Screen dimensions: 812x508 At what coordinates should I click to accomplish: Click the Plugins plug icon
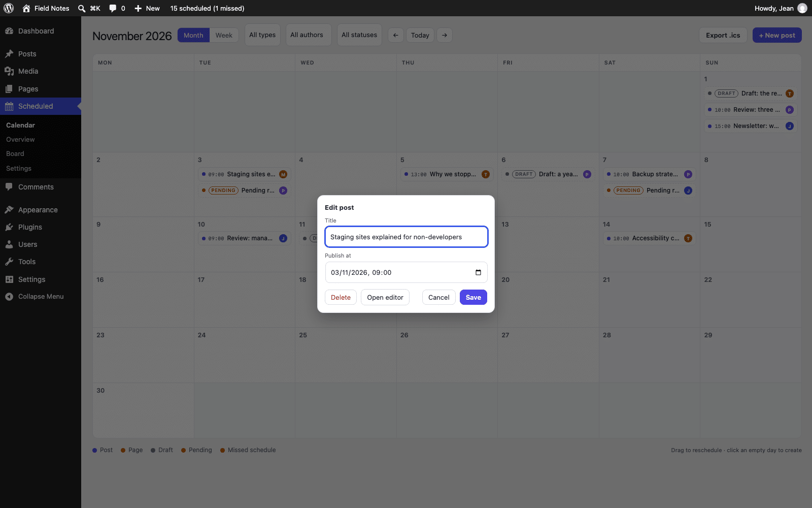click(9, 227)
